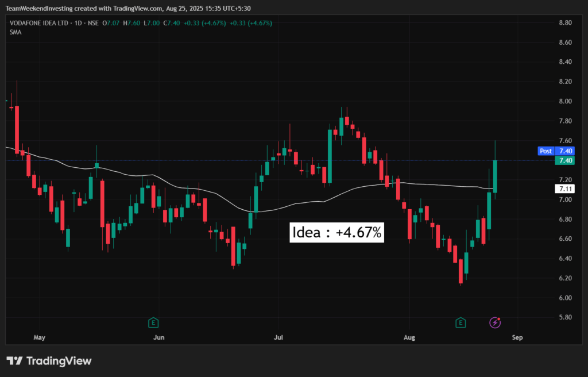Click the 6.60 price axis label
588x377 pixels.
pos(565,239)
